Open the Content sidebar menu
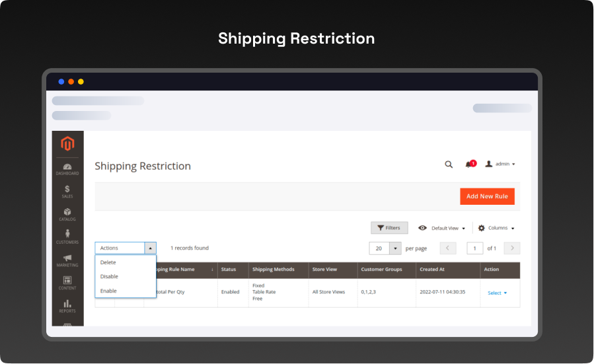This screenshot has width=594, height=364. [67, 283]
